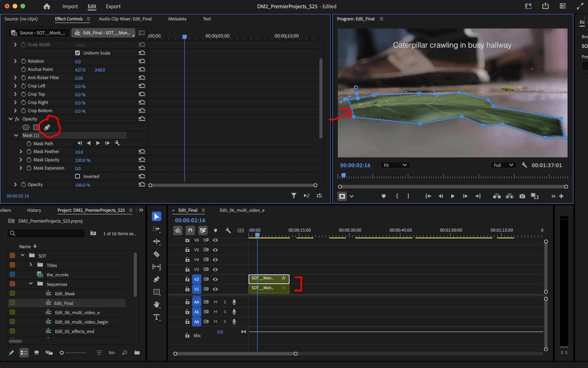The height and width of the screenshot is (368, 588).
Task: Hide track V2 with the eye toggle
Action: click(215, 279)
